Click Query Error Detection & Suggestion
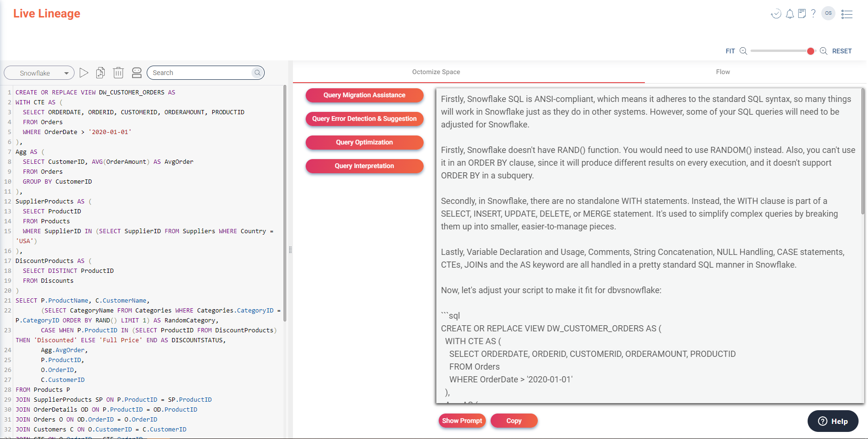Image resolution: width=868 pixels, height=439 pixels. 364,118
